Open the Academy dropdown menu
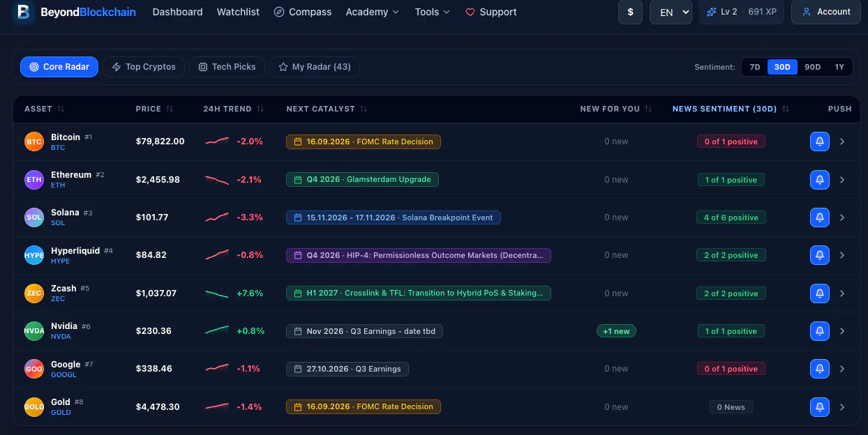 point(373,12)
